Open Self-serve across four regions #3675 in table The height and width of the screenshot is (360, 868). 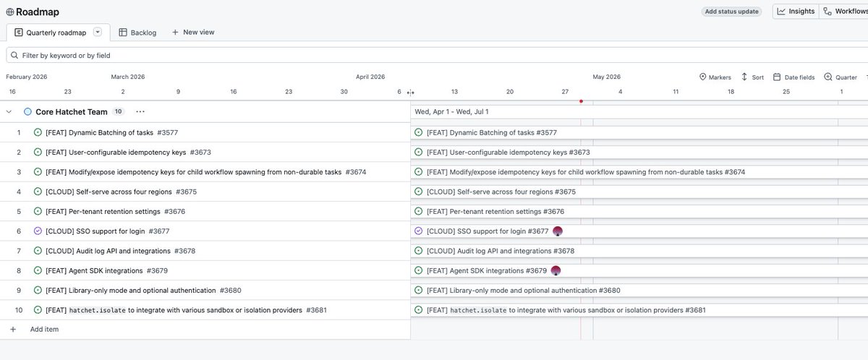[121, 192]
